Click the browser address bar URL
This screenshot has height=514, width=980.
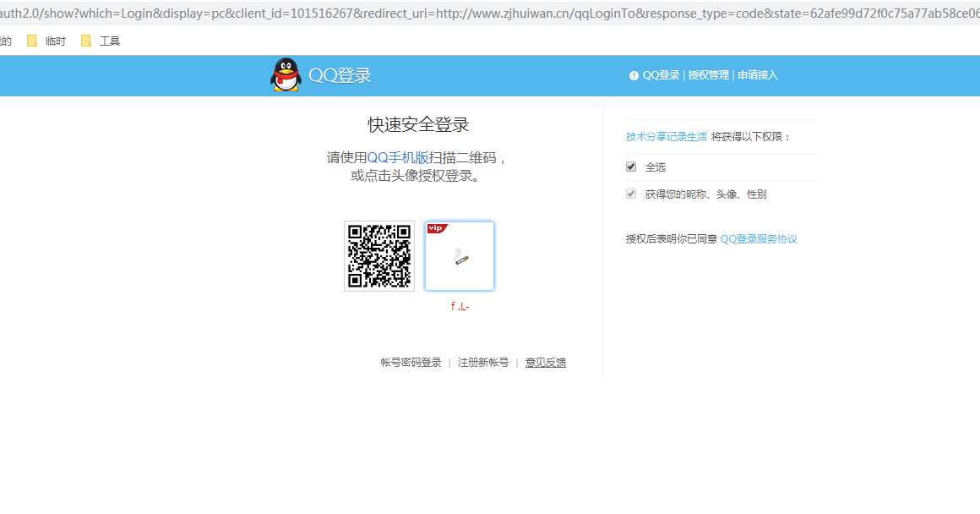[x=490, y=14]
